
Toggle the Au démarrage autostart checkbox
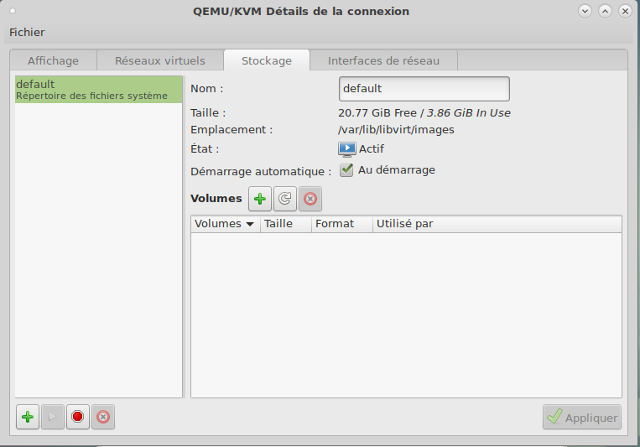click(x=347, y=170)
